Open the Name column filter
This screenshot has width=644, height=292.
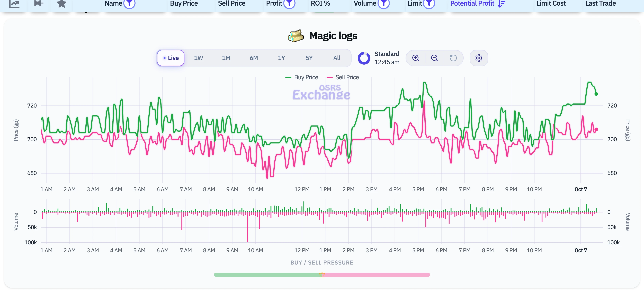tap(130, 3)
